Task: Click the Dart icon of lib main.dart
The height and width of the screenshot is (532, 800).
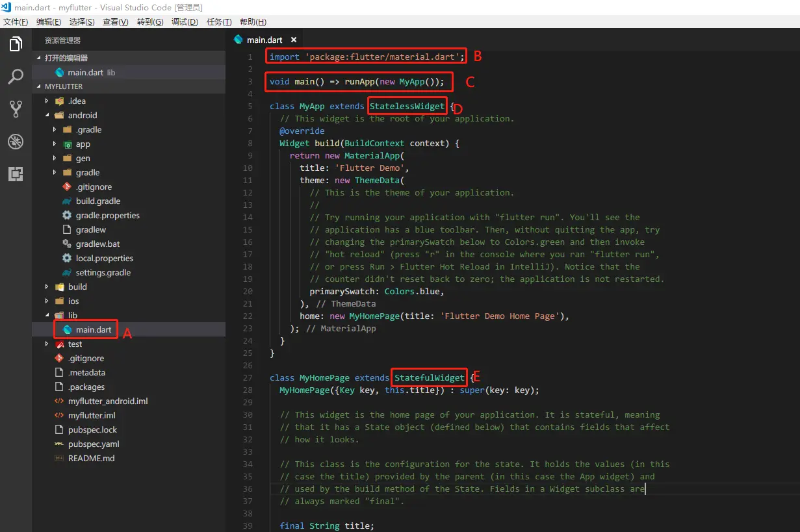Action: (x=67, y=329)
